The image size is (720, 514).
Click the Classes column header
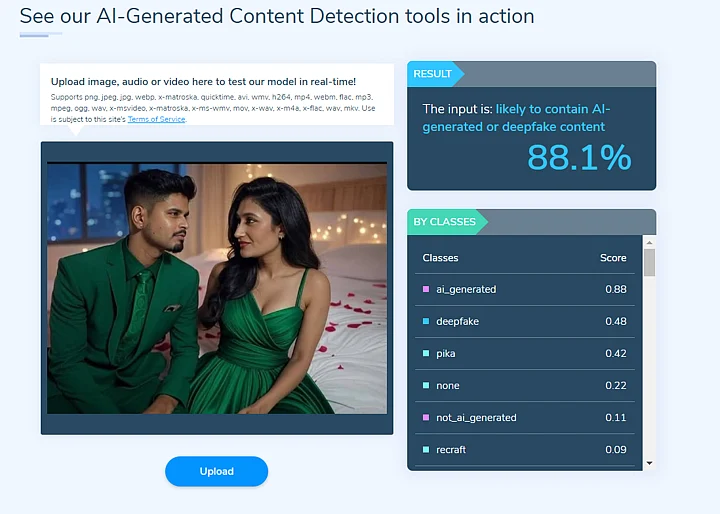click(440, 257)
